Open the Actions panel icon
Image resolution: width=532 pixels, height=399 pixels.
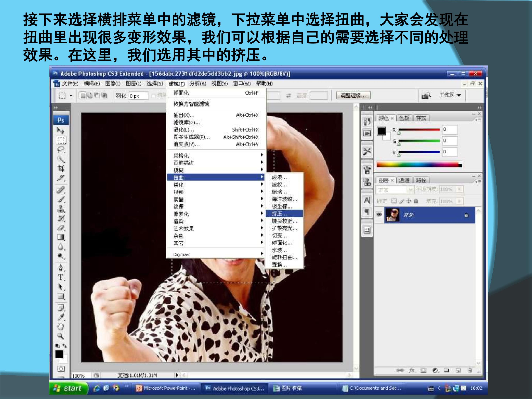(367, 133)
